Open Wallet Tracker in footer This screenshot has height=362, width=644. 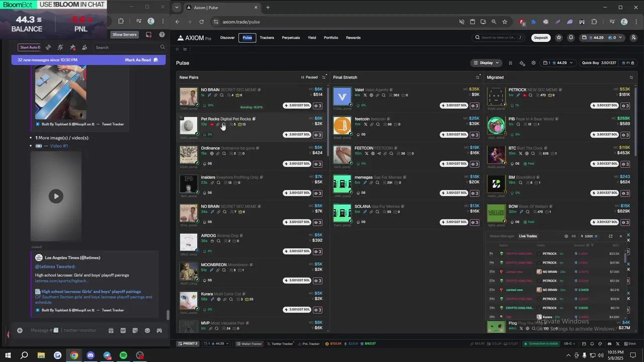click(249, 344)
